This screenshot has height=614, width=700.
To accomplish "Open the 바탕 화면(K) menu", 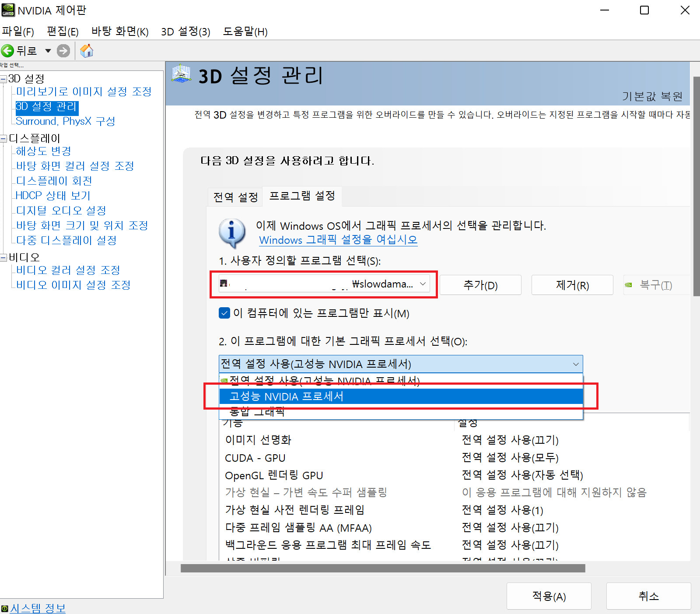I will point(120,32).
